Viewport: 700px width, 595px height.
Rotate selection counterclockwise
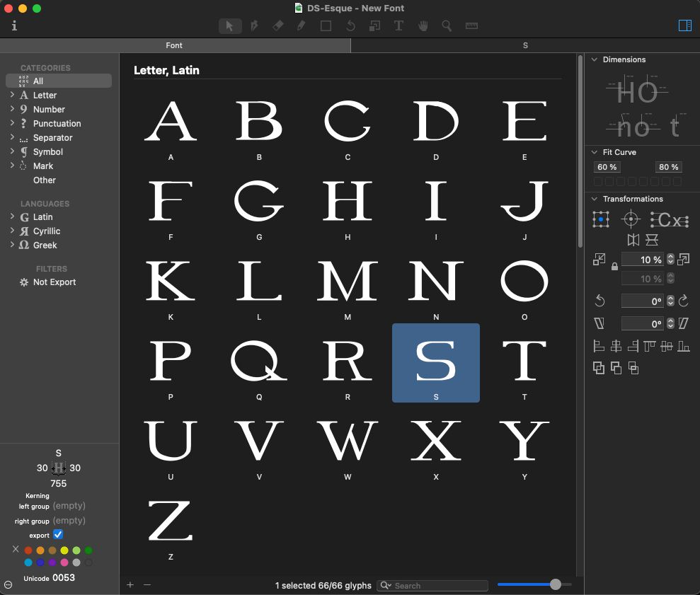pos(599,301)
